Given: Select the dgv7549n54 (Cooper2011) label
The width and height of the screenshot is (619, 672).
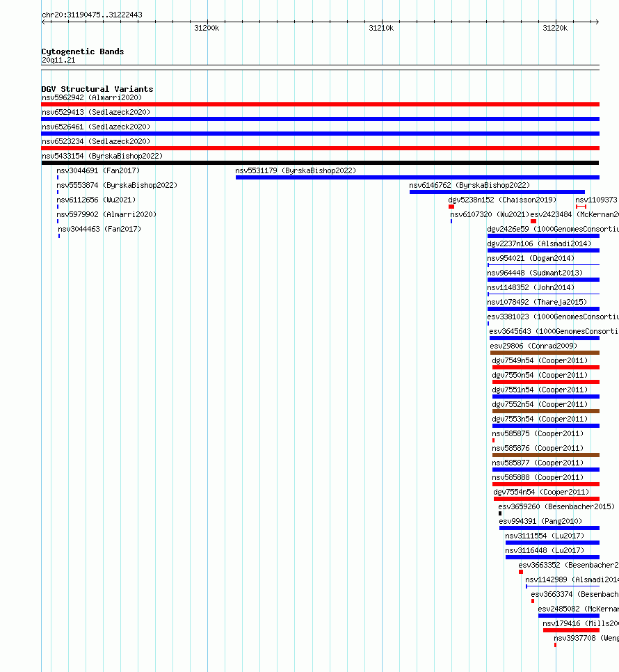Looking at the screenshot, I should click(540, 360).
